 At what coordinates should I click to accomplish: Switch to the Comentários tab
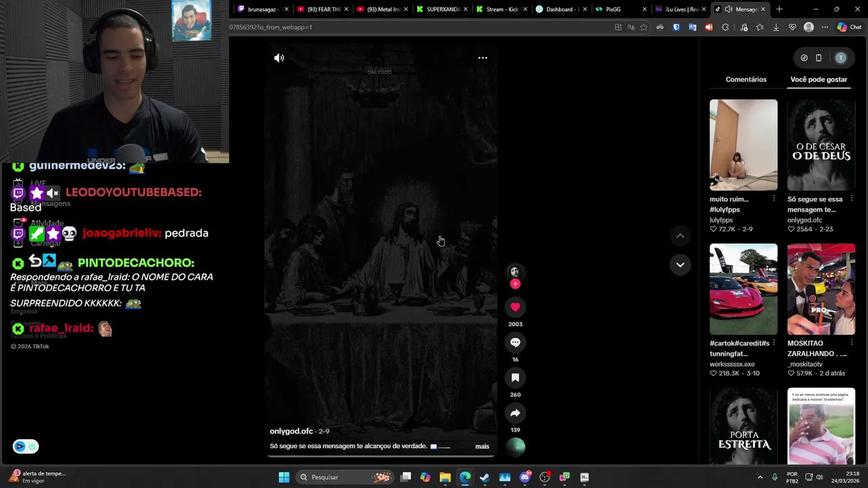(746, 79)
